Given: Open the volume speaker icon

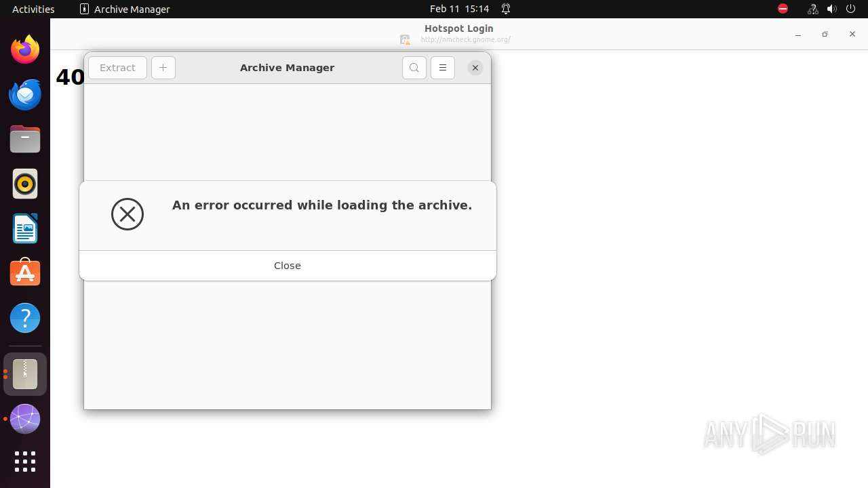Looking at the screenshot, I should tap(832, 9).
